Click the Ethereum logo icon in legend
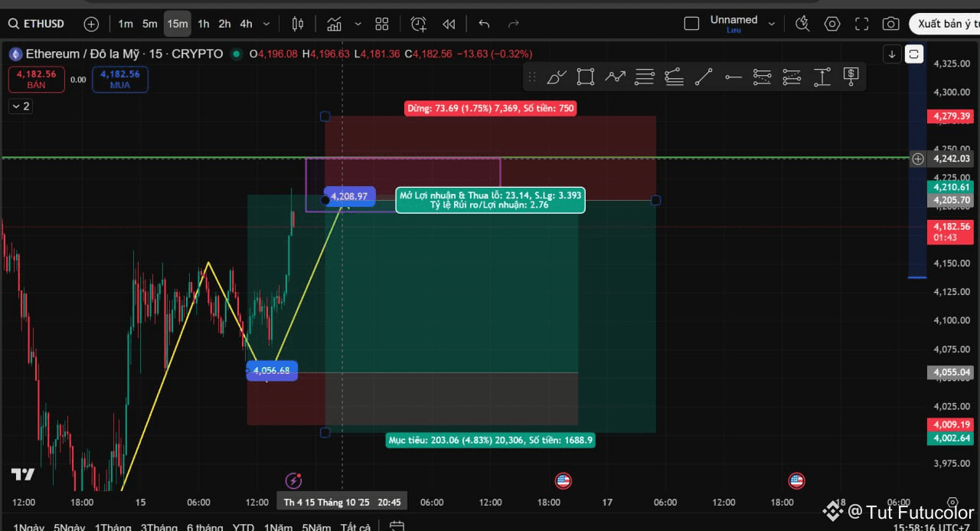This screenshot has width=980, height=531. click(x=15, y=54)
